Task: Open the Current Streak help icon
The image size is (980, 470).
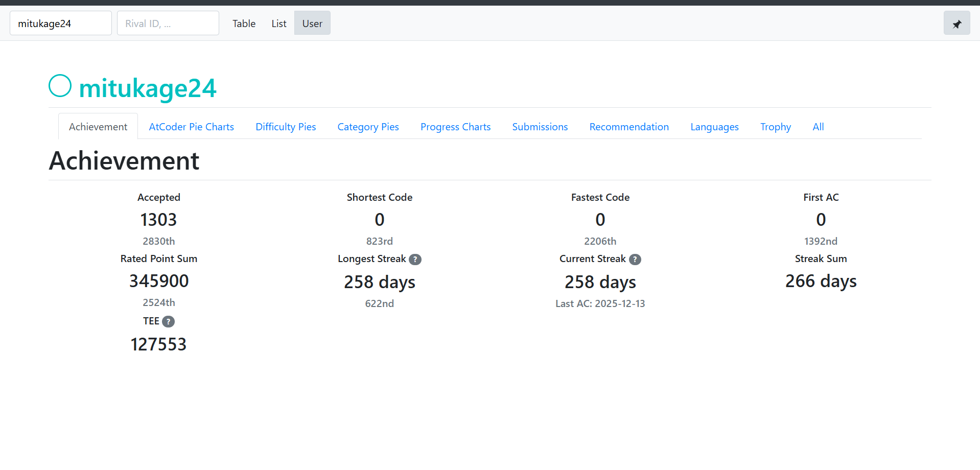Action: coord(635,260)
